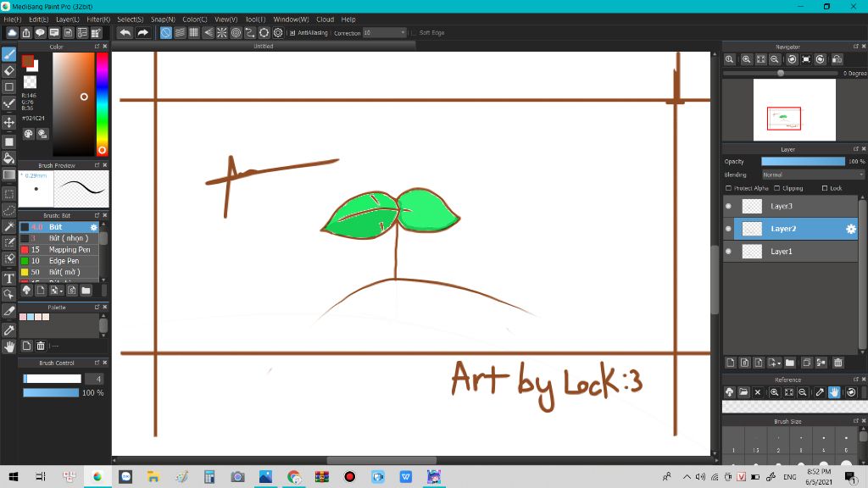This screenshot has width=868, height=488.
Task: Enable crisscross grid snap
Action: click(x=194, y=33)
